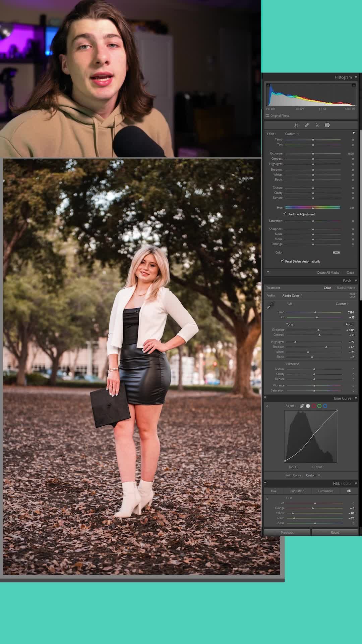Open the Profile Browser grid icon
This screenshot has width=362, height=644.
[352, 296]
